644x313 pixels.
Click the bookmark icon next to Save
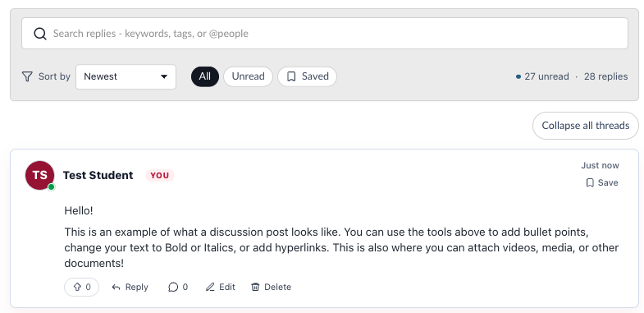click(590, 182)
